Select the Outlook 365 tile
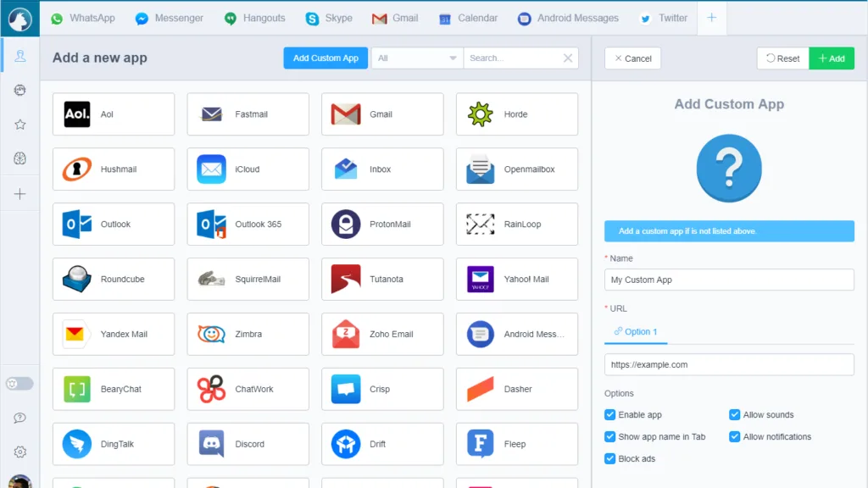 248,224
